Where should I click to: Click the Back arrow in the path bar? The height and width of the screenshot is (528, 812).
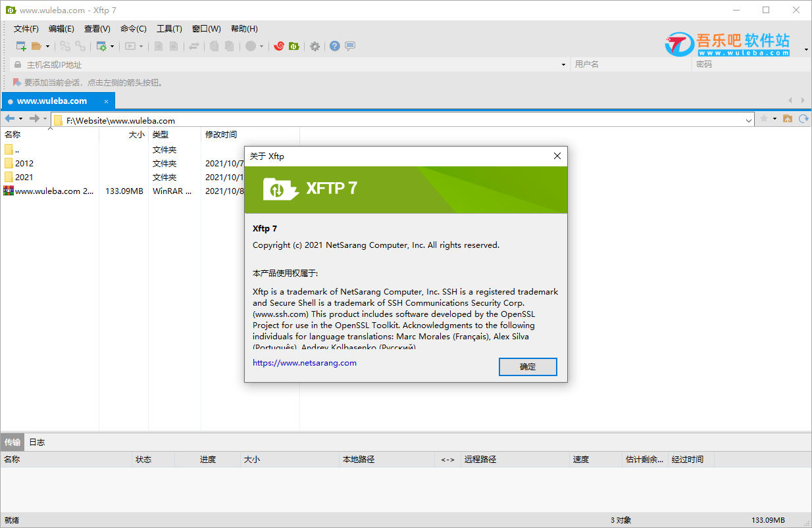[x=10, y=119]
